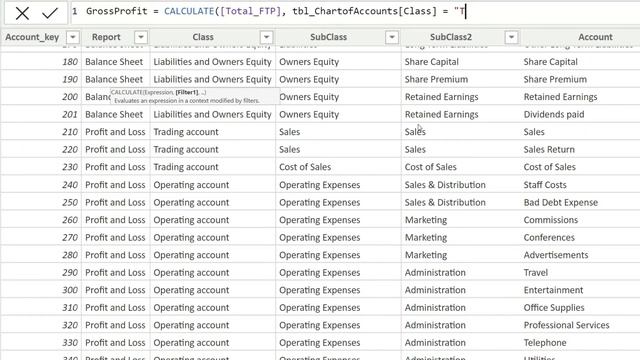Viewport: 640px width, 360px height.
Task: Click Professional Services account cell
Action: [x=567, y=325]
